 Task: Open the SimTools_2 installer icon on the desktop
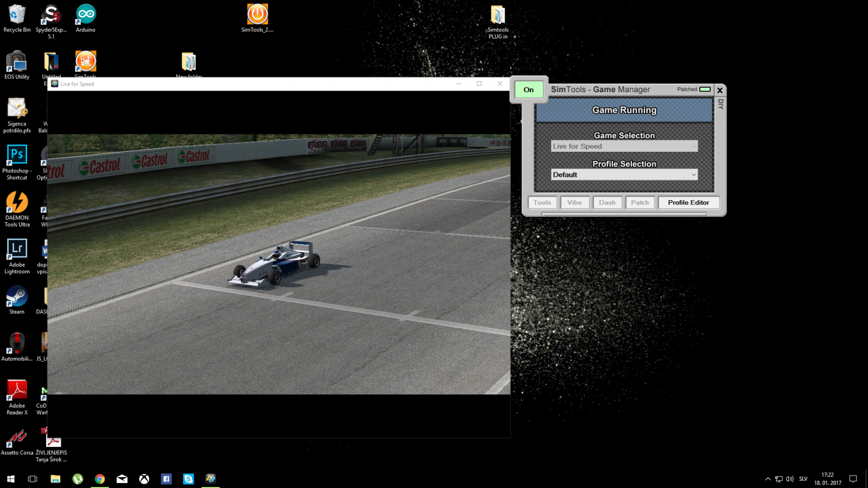point(257,19)
